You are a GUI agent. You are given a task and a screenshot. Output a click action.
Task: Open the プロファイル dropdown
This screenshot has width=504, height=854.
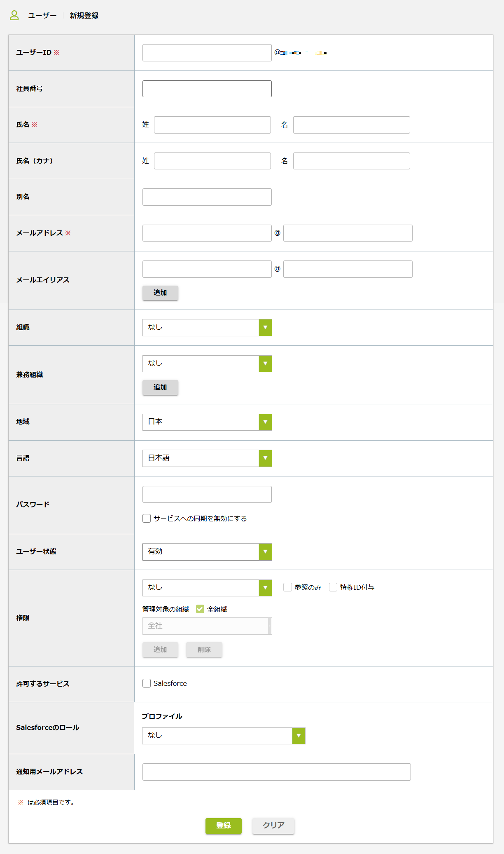tap(224, 736)
